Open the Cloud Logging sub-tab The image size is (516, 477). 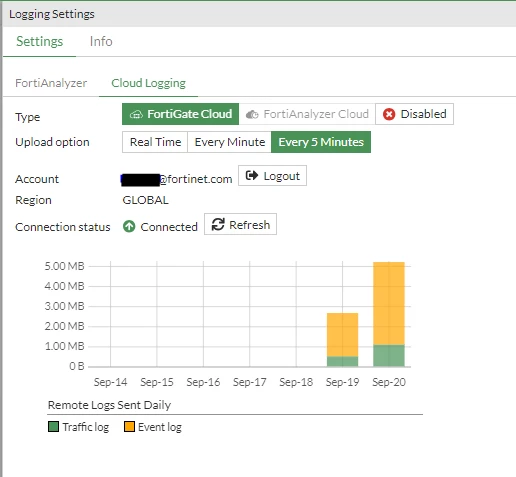click(148, 83)
